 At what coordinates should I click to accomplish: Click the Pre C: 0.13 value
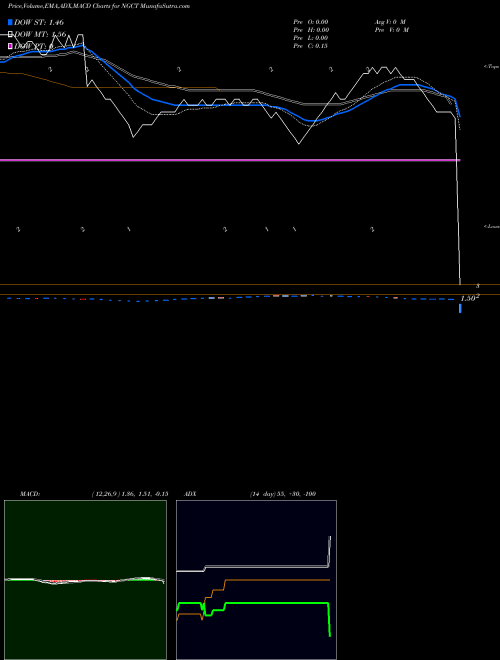(311, 46)
